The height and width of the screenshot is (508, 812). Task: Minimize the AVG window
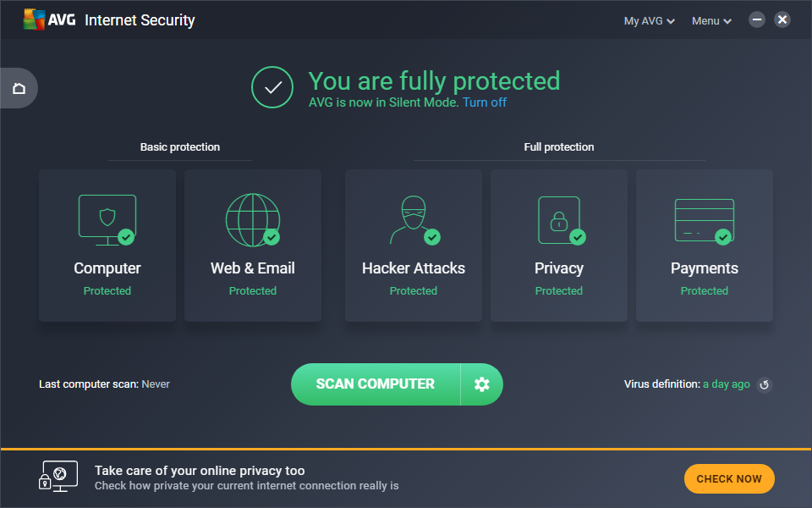coord(757,19)
